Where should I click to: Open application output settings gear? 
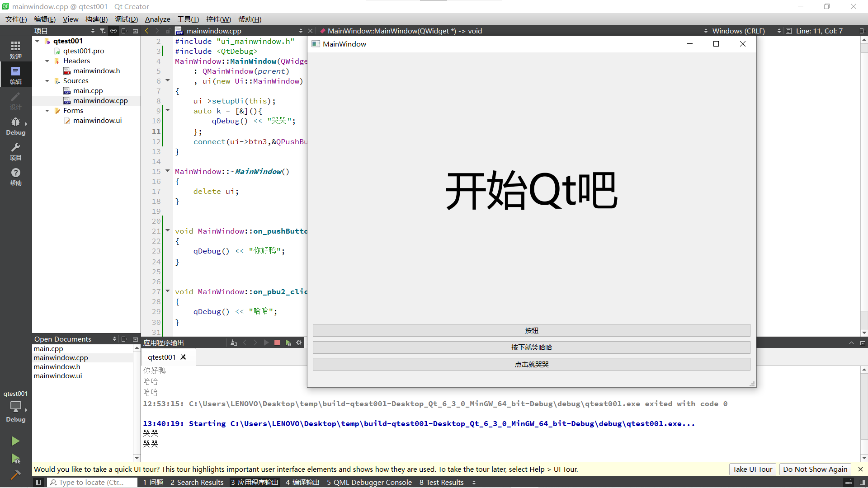point(299,343)
